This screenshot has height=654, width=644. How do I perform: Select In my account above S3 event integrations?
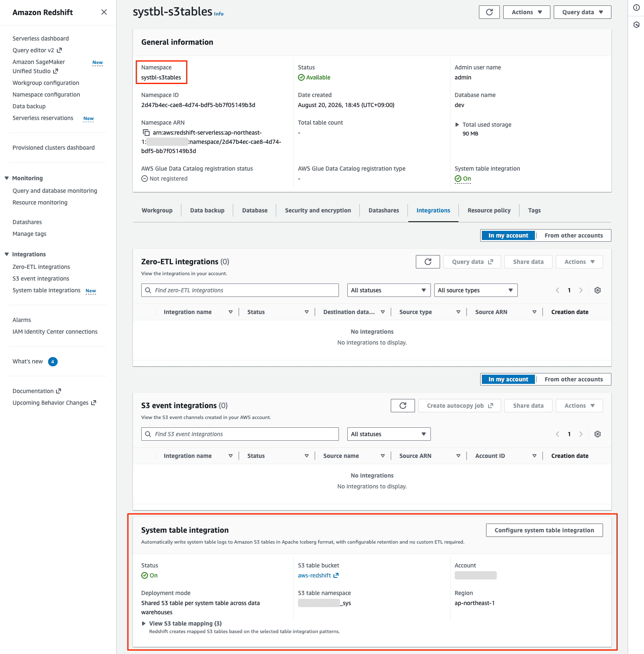coord(508,379)
